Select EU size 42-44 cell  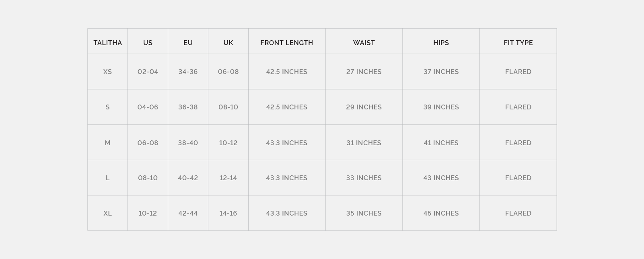tap(188, 213)
